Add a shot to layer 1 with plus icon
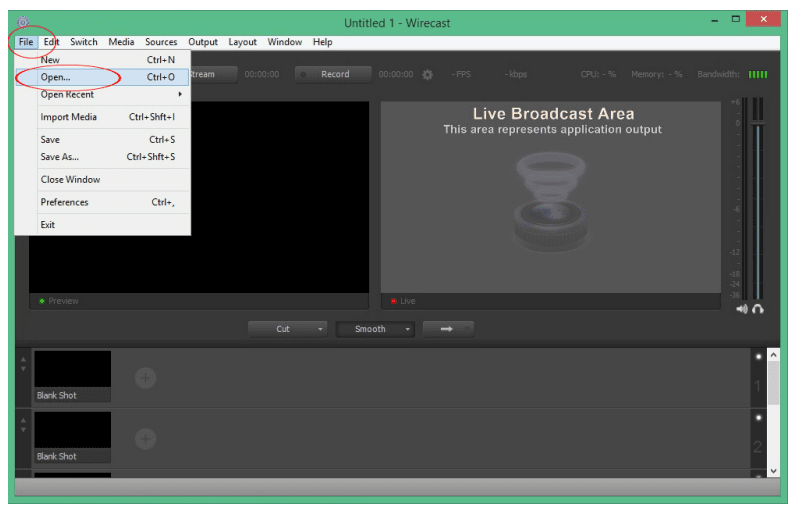798x516 pixels. [146, 378]
